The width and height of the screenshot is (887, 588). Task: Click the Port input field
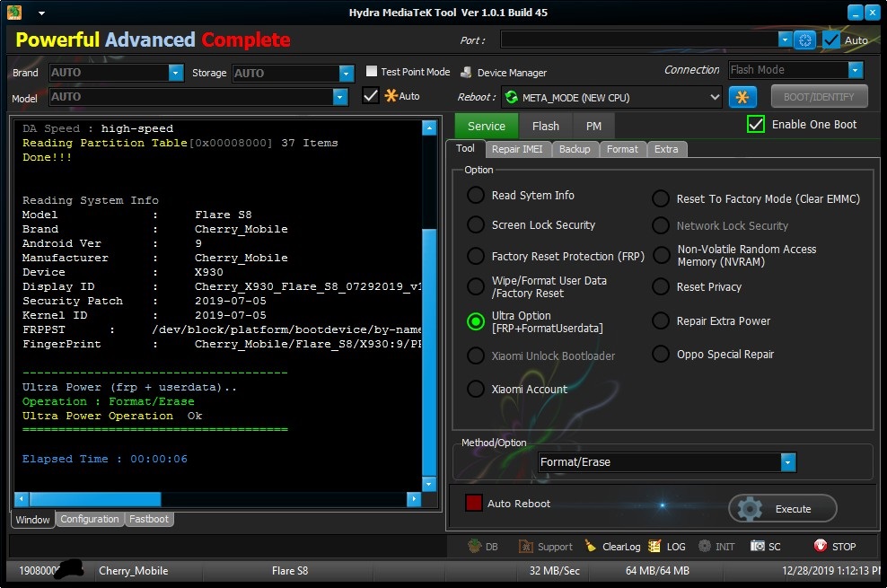639,39
